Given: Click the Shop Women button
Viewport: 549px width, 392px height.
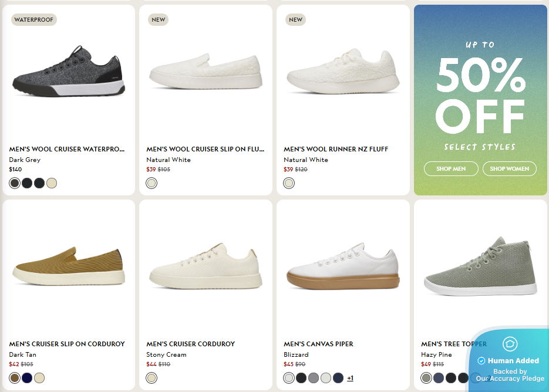Looking at the screenshot, I should [509, 169].
